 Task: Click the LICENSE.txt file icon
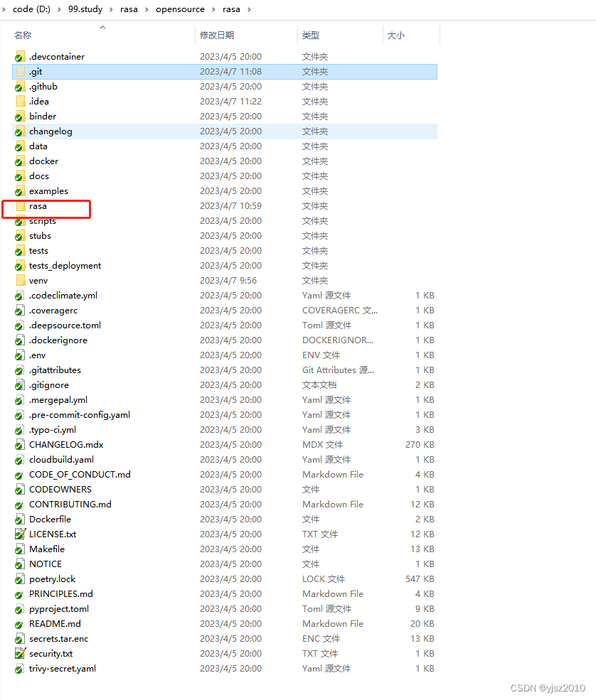click(x=20, y=534)
